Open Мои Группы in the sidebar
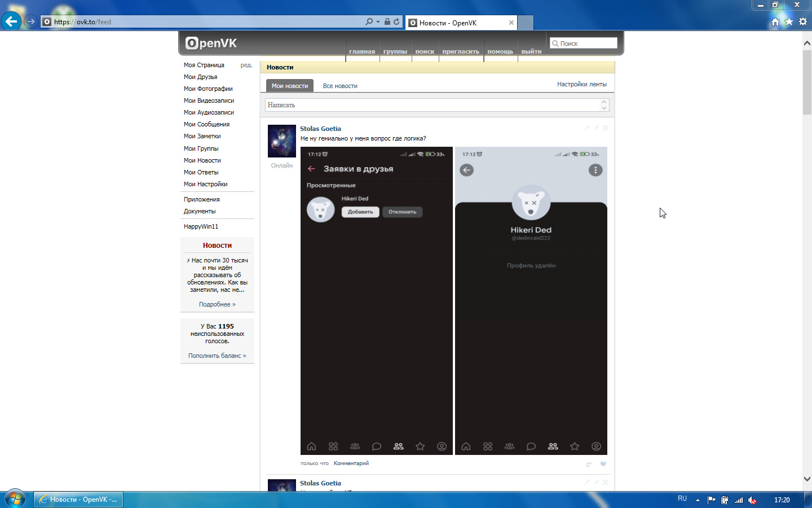The image size is (812, 508). (x=201, y=148)
